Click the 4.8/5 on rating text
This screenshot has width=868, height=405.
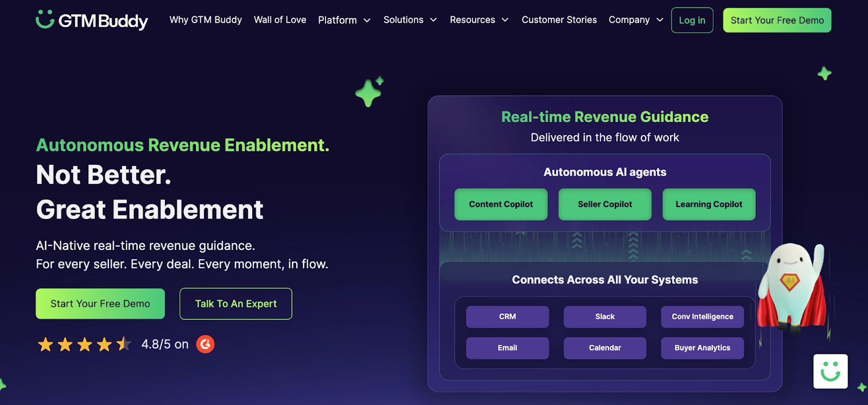point(165,344)
